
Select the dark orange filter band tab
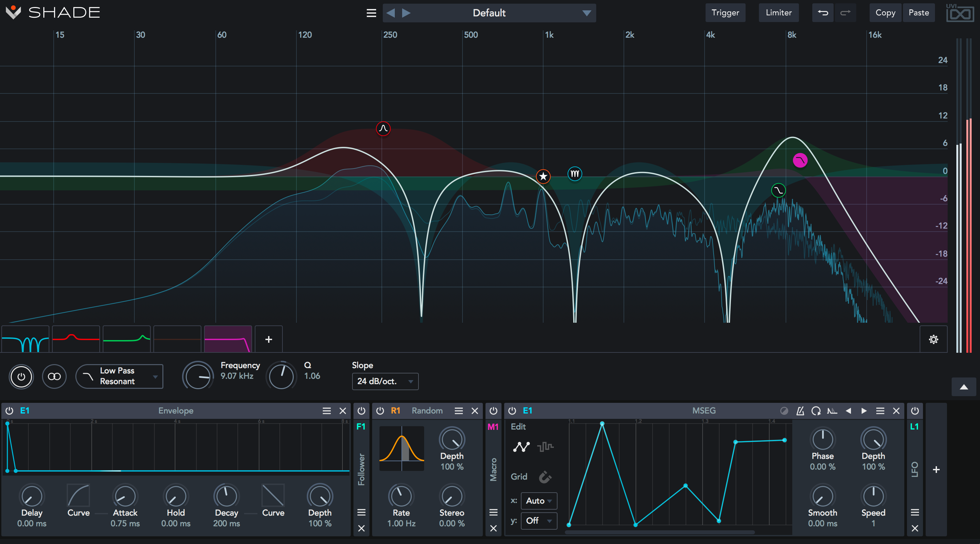coord(177,339)
